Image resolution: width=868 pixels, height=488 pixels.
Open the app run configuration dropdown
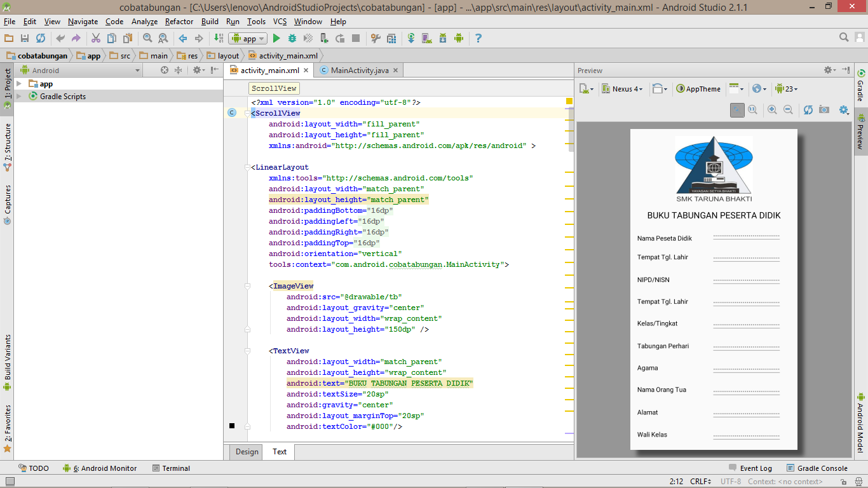pyautogui.click(x=248, y=39)
